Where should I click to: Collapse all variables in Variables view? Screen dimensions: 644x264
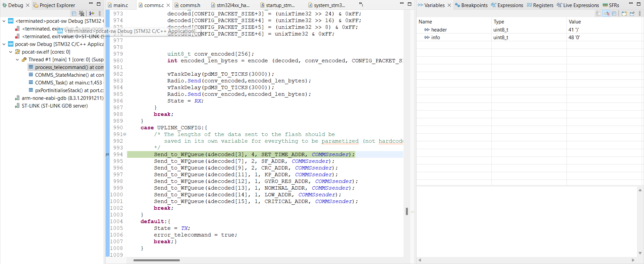pyautogui.click(x=614, y=13)
